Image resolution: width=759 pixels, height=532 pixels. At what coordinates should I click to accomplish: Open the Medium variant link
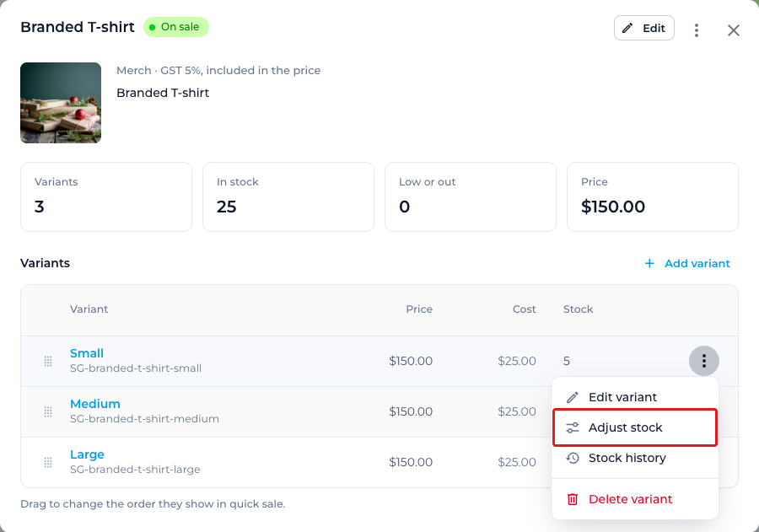(94, 404)
